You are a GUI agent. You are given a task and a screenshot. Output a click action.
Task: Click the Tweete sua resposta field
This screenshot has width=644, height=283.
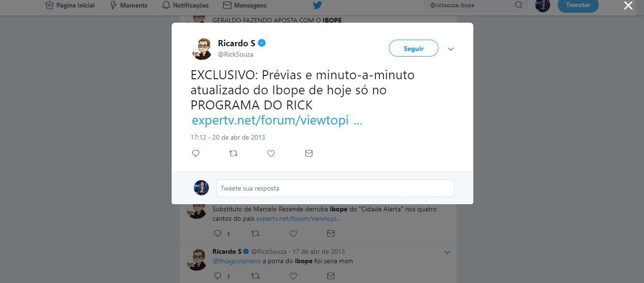[x=335, y=188]
